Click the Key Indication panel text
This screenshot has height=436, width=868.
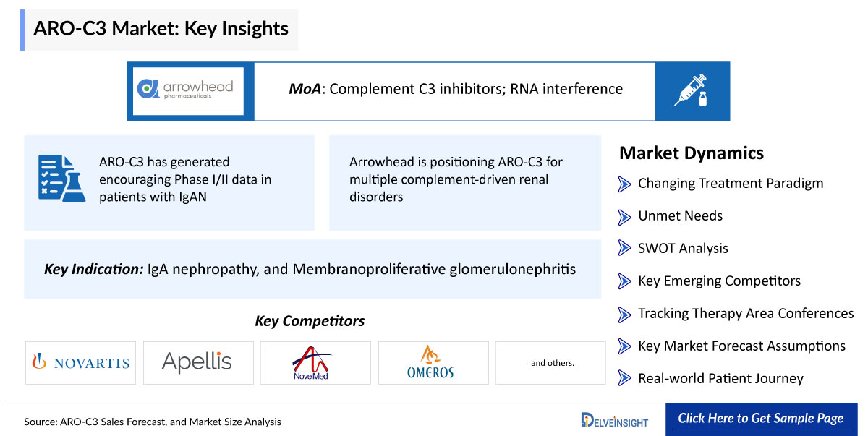(310, 270)
